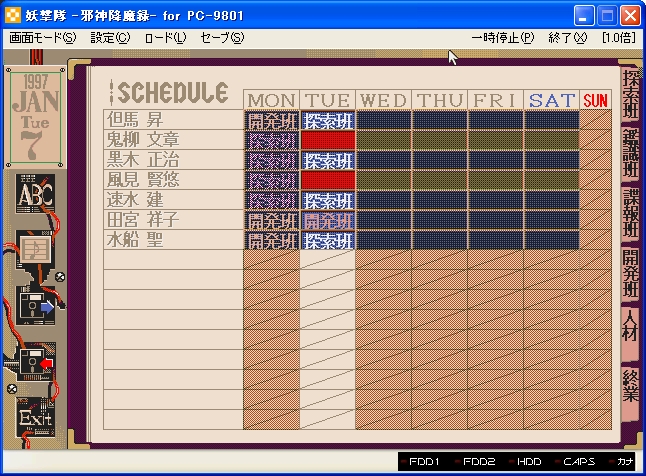The height and width of the screenshot is (476, 646).
Task: Toggle the CAPS indicator in status bar
Action: 579,463
